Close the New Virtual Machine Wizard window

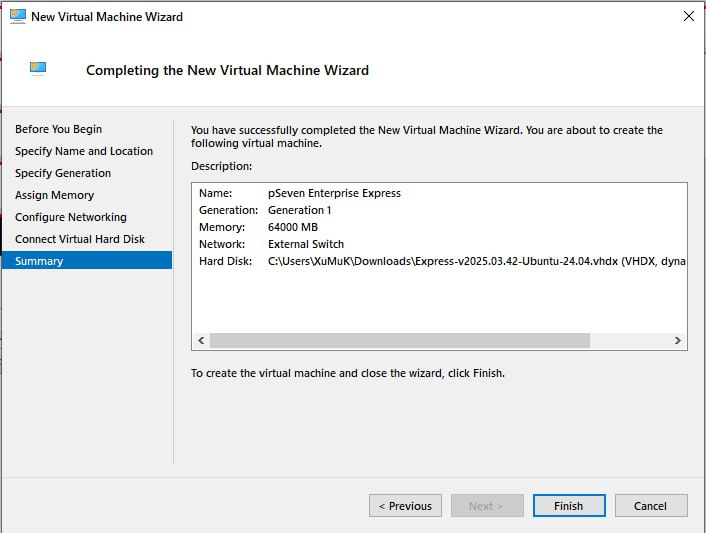687,17
